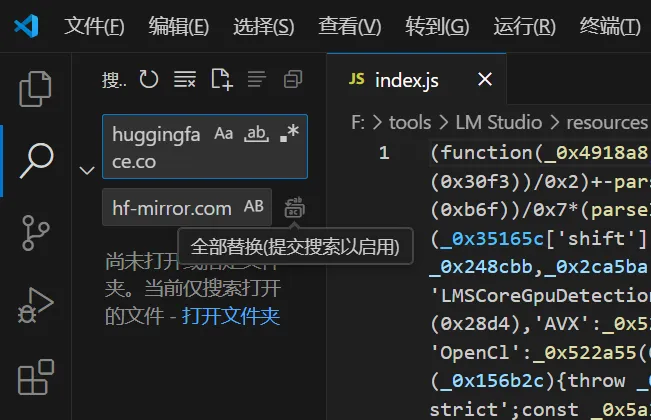Screen dimensions: 651x420
Task: Click LM Studio in the breadcrumb
Action: pos(499,122)
